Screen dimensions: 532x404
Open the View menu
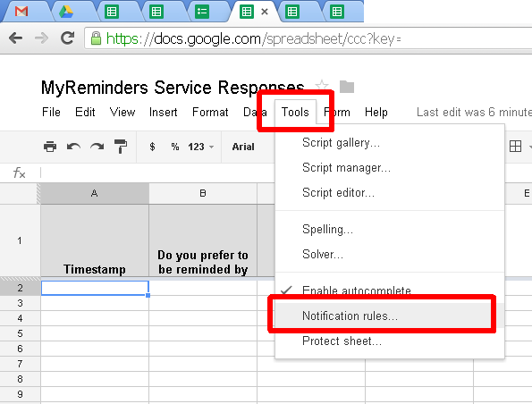[122, 112]
